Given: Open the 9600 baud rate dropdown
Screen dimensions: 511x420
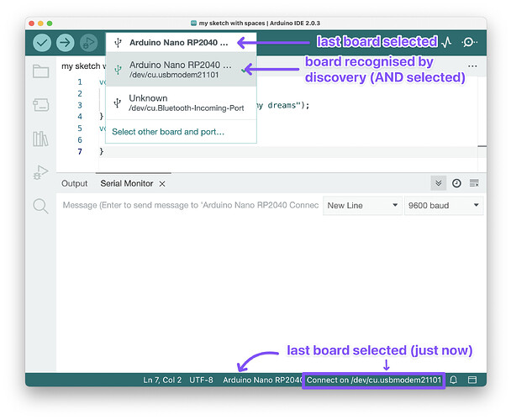Looking at the screenshot, I should click(x=444, y=206).
